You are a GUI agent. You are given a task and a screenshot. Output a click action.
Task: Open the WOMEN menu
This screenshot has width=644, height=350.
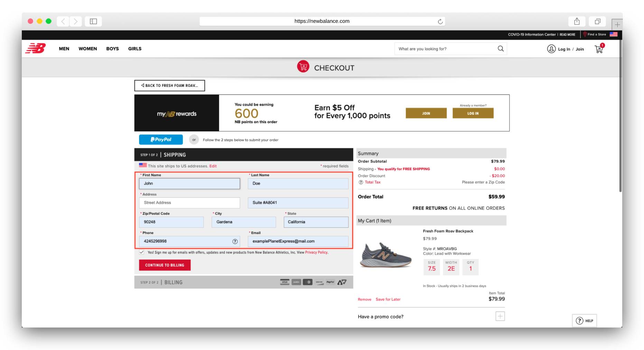(x=88, y=49)
